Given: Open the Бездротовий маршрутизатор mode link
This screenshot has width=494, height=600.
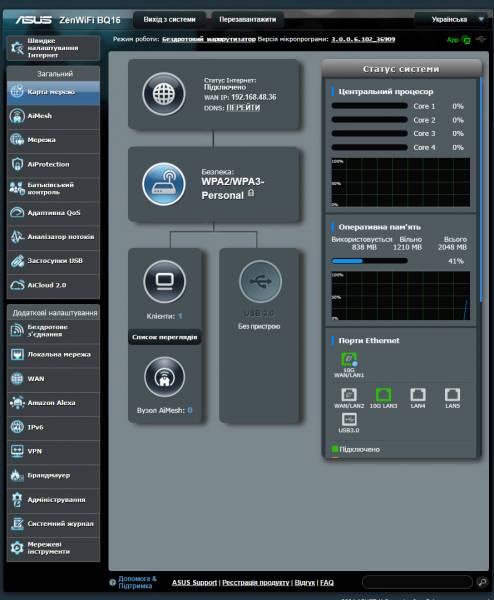Looking at the screenshot, I should pos(209,39).
